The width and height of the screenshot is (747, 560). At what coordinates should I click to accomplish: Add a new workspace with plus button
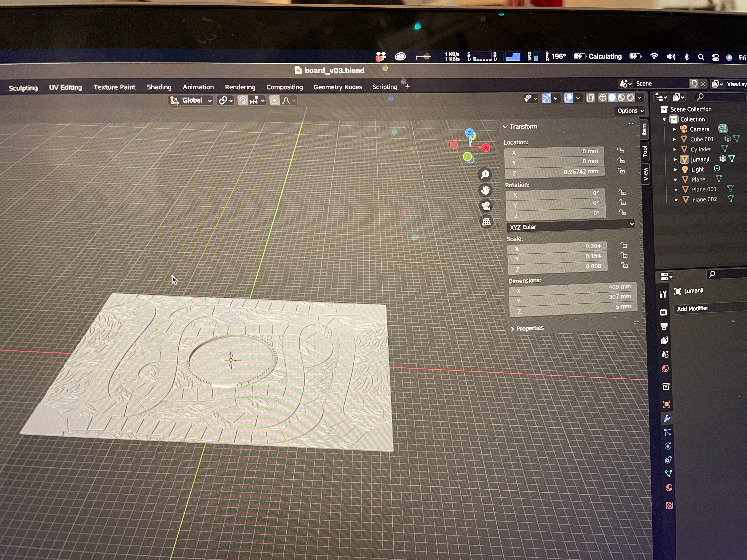408,87
